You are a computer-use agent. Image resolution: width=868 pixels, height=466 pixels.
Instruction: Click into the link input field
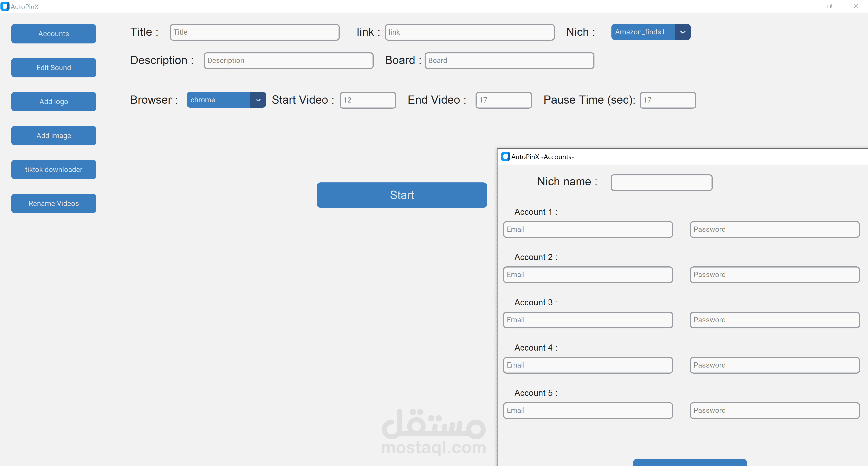click(x=469, y=32)
